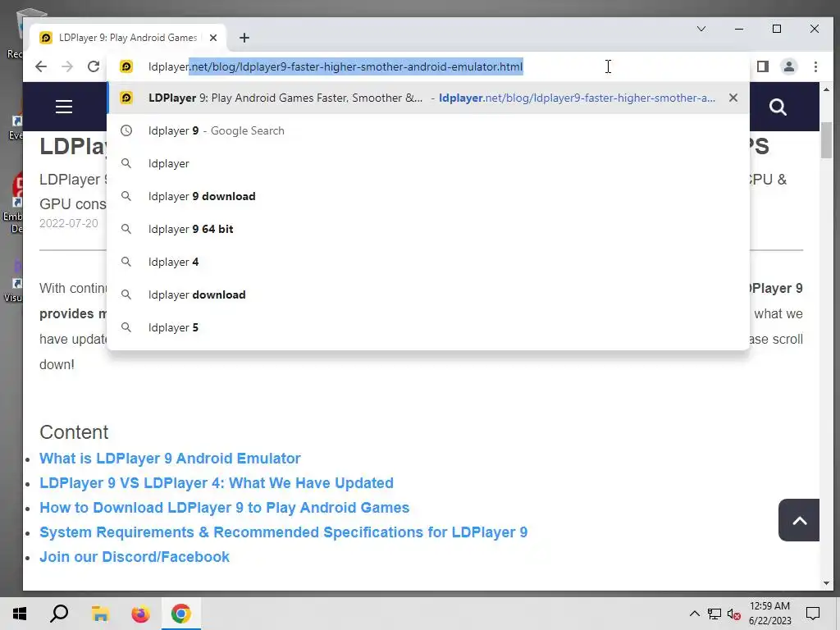Click the forward navigation arrow
Image resolution: width=840 pixels, height=630 pixels.
67,66
